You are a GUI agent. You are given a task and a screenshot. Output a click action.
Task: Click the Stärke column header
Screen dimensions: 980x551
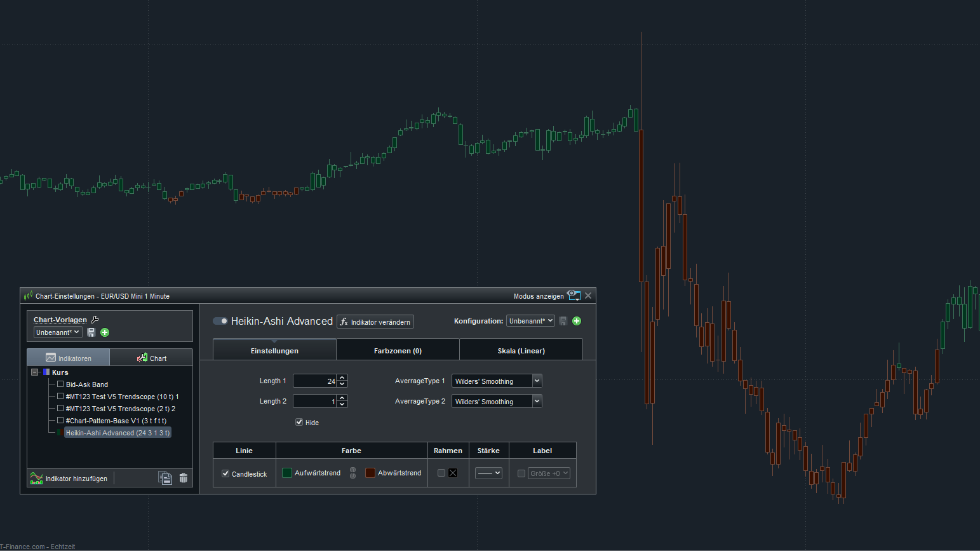pos(489,451)
